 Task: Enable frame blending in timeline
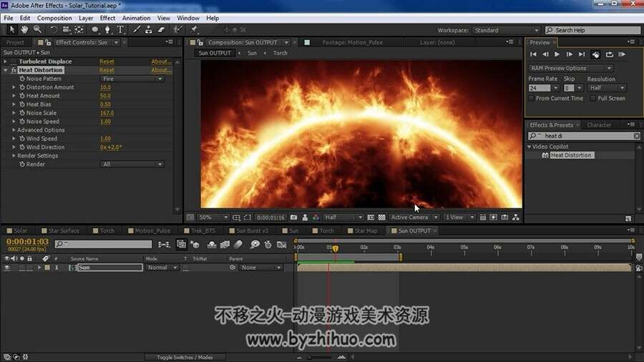225,244
